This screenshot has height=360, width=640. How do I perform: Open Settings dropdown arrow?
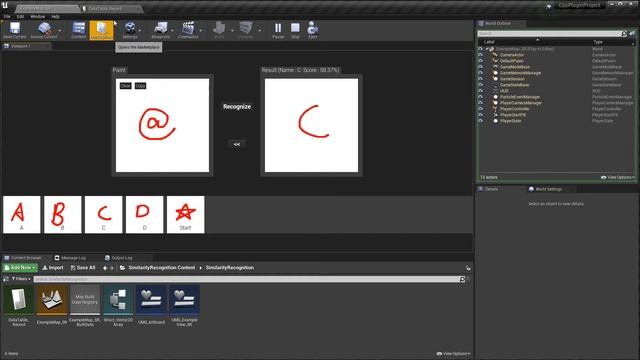[x=140, y=31]
